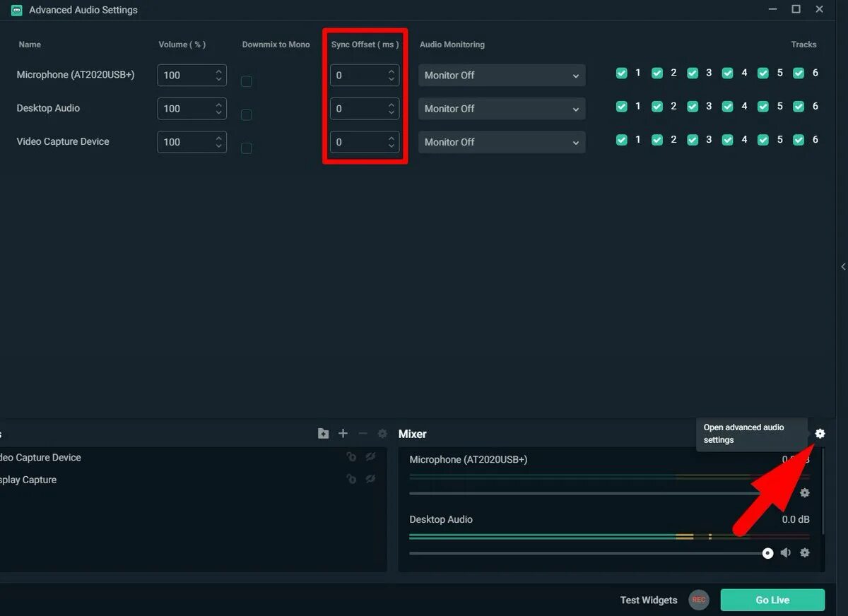The height and width of the screenshot is (616, 848).
Task: Uncheck track 4 for Video Capture Device
Action: click(728, 140)
